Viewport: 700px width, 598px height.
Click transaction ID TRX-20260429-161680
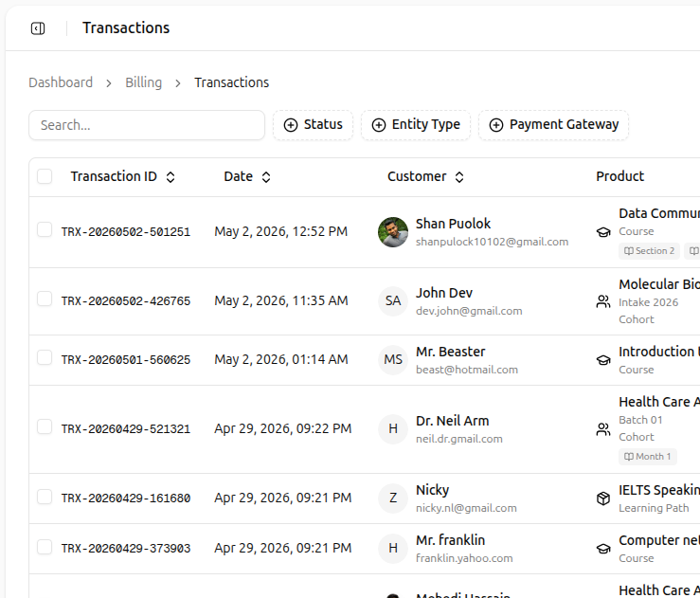click(x=126, y=498)
